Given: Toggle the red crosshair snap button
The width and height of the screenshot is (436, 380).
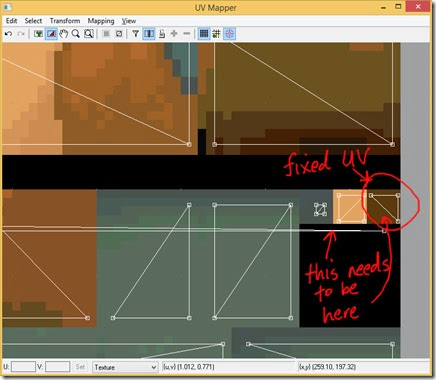Looking at the screenshot, I should (229, 34).
